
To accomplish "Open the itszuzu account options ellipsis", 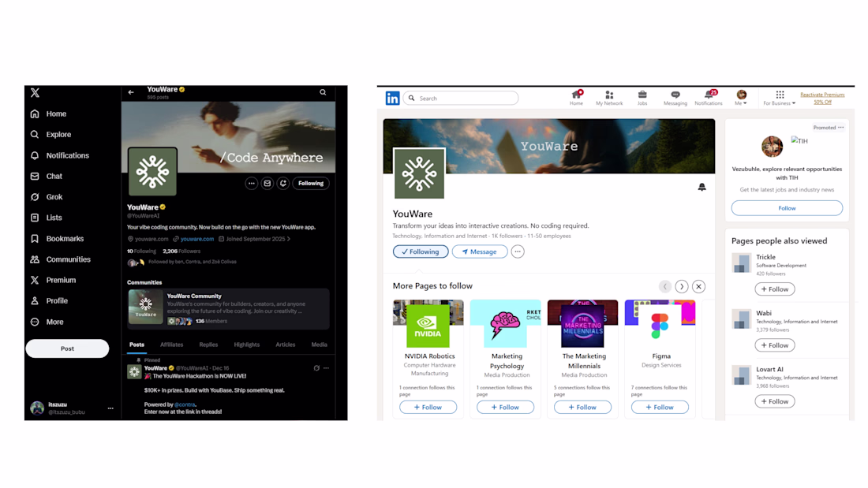I will [110, 408].
